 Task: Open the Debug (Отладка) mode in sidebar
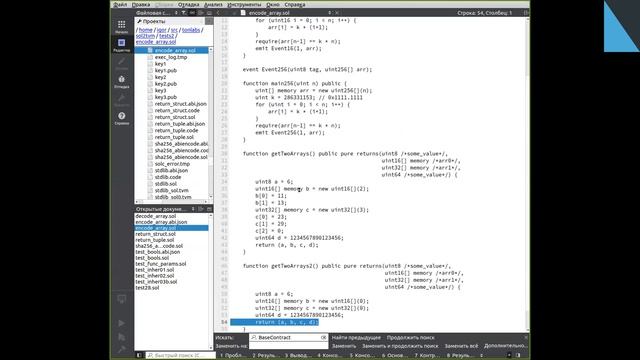coord(121,82)
